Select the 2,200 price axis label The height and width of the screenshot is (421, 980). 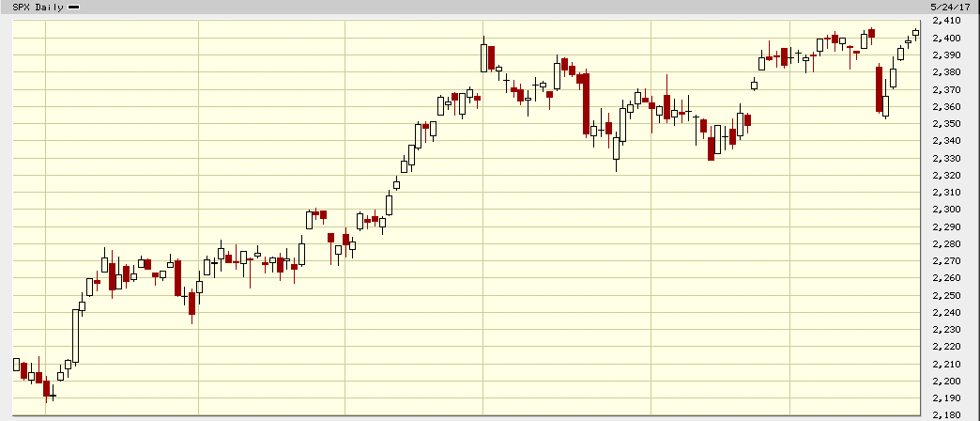(946, 381)
